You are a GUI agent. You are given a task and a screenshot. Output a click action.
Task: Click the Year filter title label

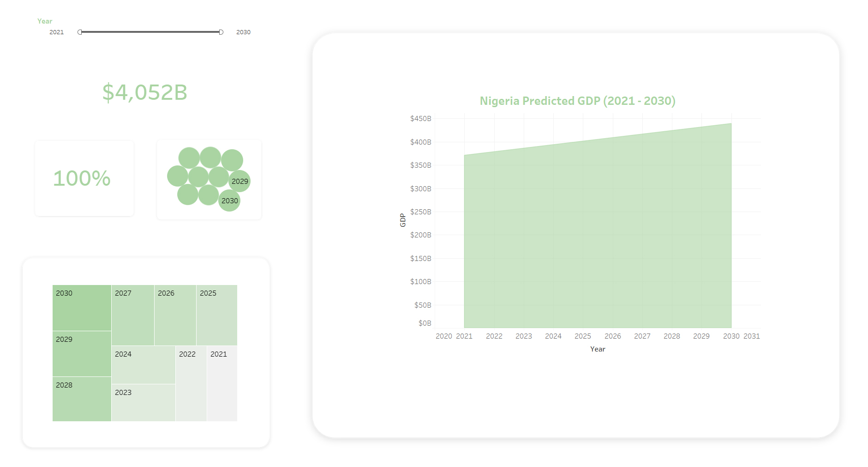[x=45, y=21]
